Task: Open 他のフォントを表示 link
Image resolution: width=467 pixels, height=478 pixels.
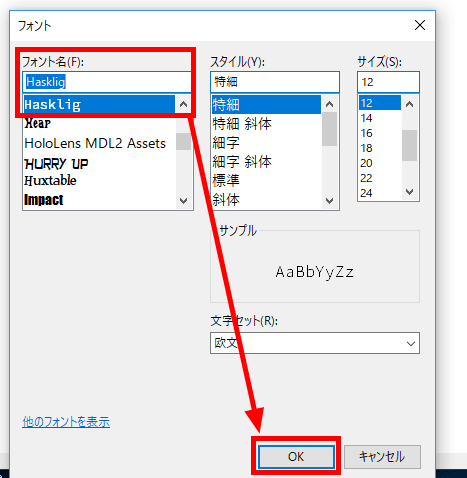Action: click(x=66, y=422)
